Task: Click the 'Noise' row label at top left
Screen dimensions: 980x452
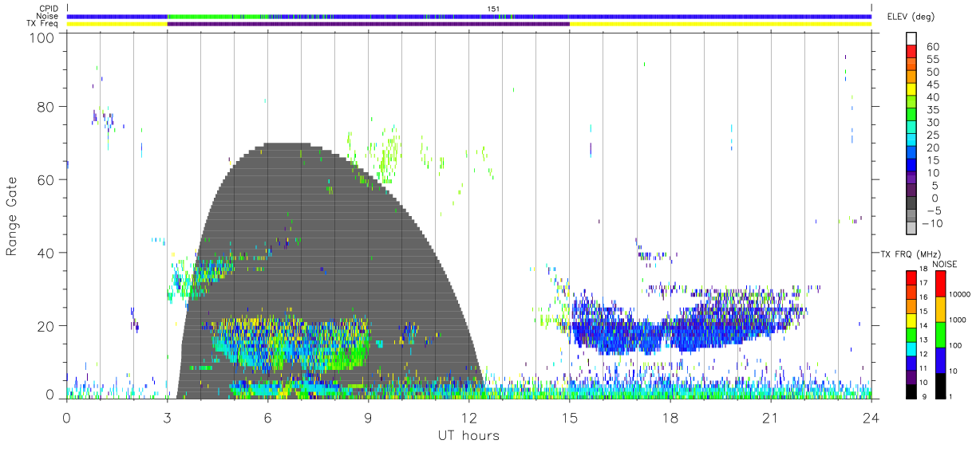Action: (47, 16)
